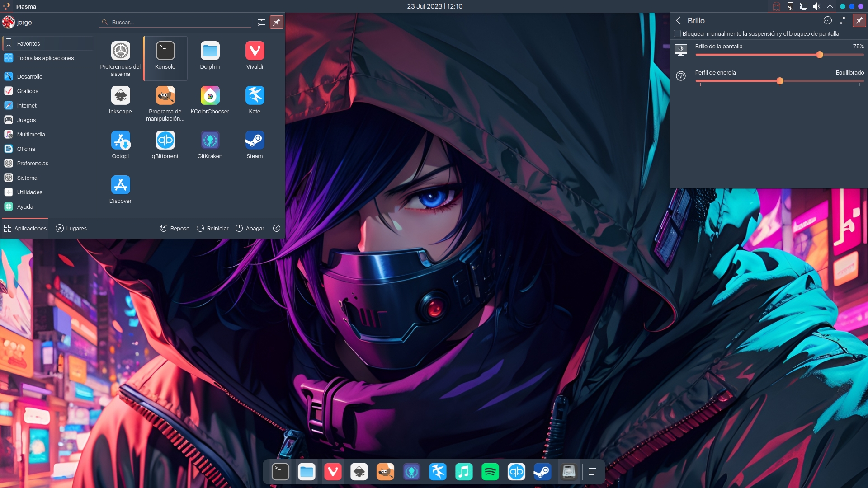Click the Reiniciar button
This screenshot has height=488, width=868.
[x=212, y=228]
